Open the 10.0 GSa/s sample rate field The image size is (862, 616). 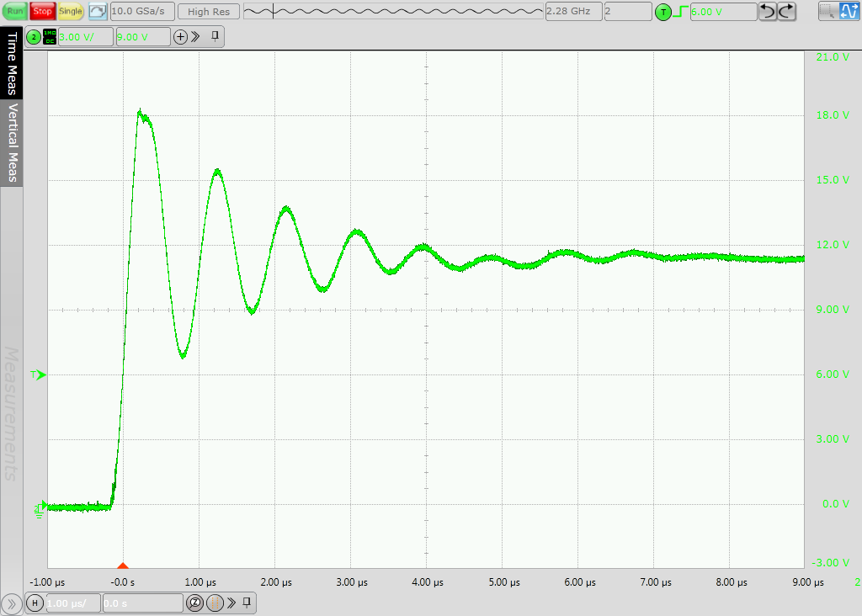(142, 11)
